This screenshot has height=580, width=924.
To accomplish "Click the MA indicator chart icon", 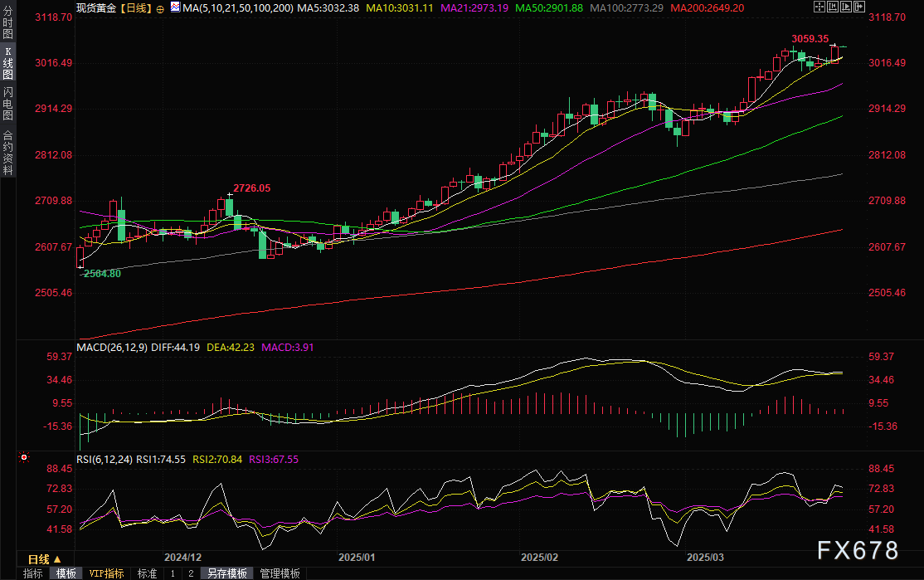I will tap(174, 7).
